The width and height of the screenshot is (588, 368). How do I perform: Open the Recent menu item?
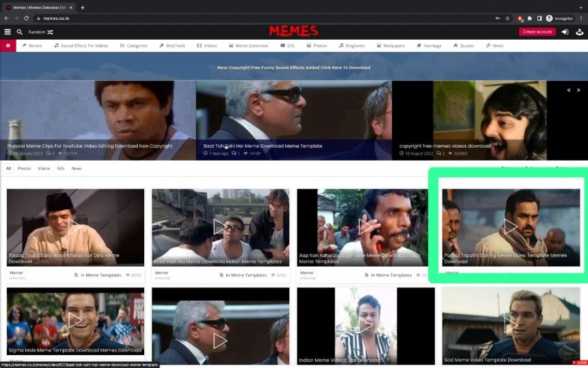point(32,45)
